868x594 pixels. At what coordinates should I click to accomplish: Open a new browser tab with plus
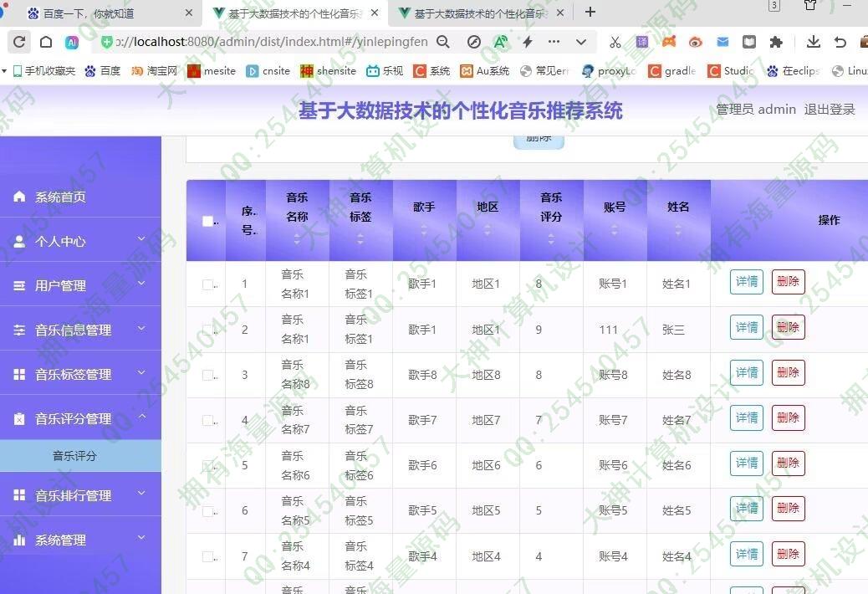[x=590, y=12]
